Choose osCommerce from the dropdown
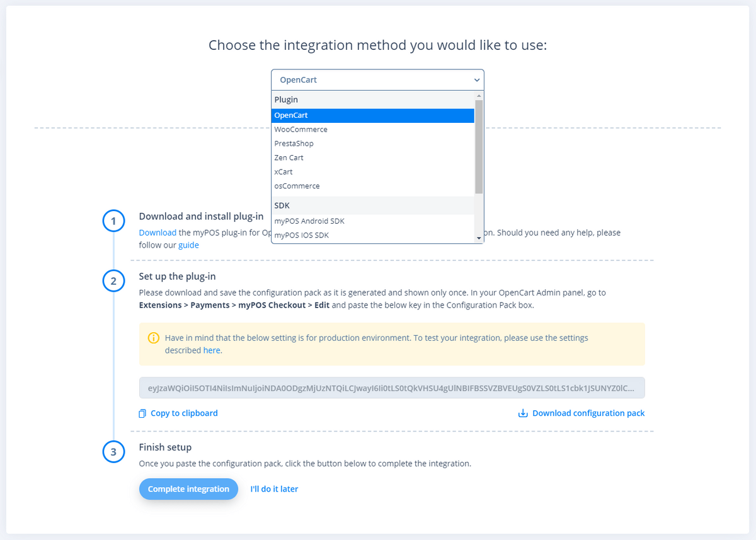 point(297,186)
